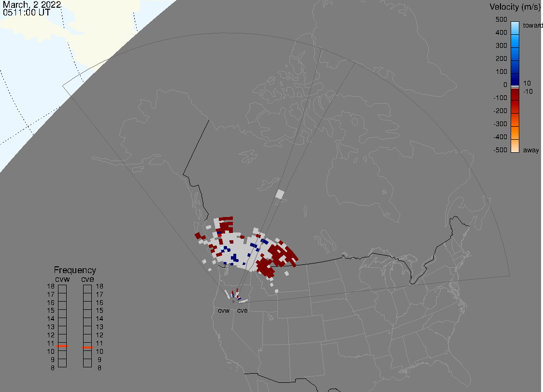Click the '18' label beside cve bar
This screenshot has width=543, height=392.
coord(100,286)
